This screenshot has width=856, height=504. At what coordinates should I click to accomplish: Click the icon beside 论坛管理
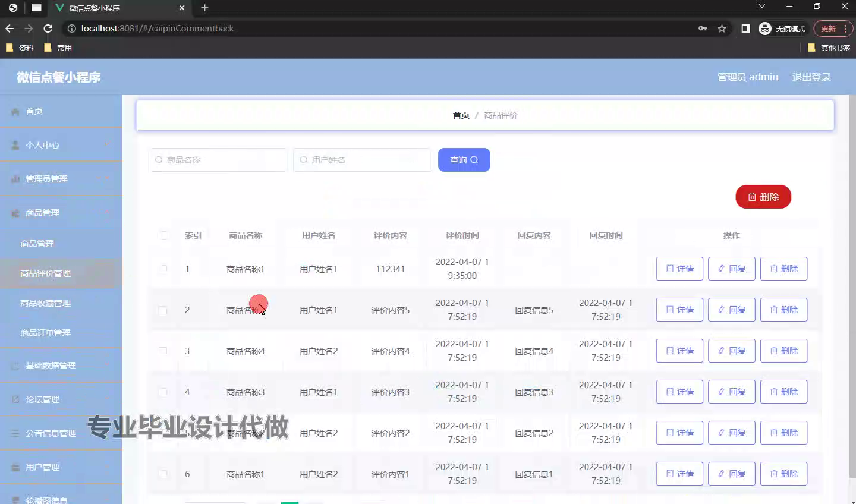pyautogui.click(x=15, y=399)
